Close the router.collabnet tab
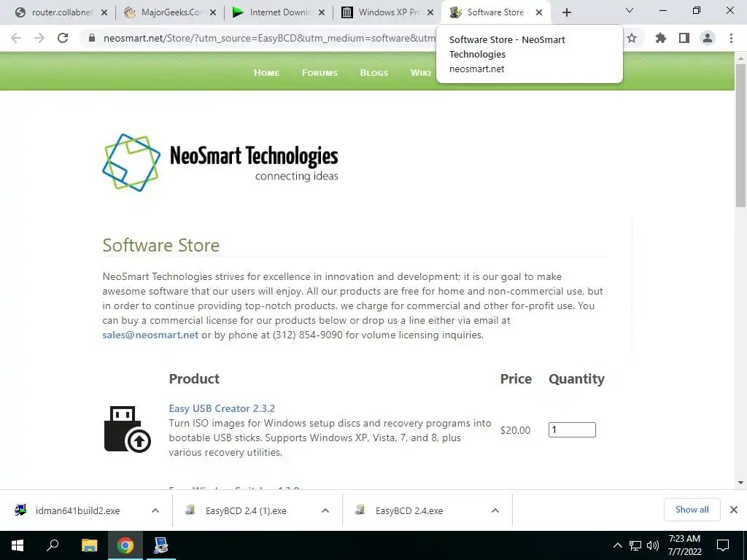 click(x=104, y=13)
